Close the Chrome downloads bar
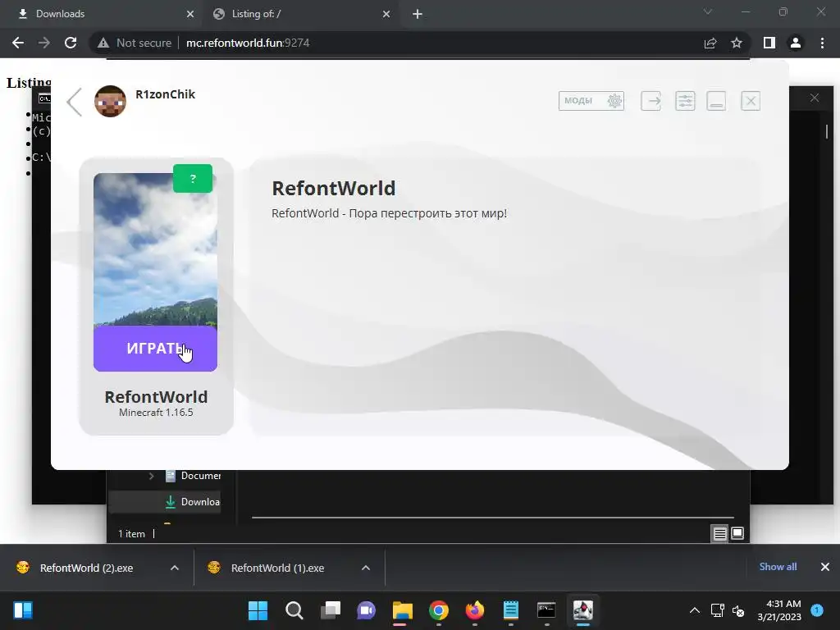 [x=825, y=567]
